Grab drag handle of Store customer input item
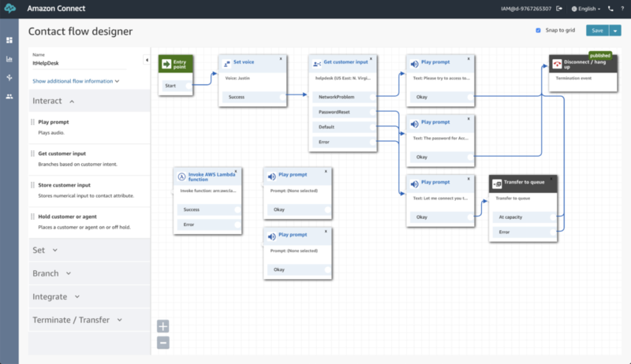Image resolution: width=631 pixels, height=364 pixels. (x=32, y=185)
